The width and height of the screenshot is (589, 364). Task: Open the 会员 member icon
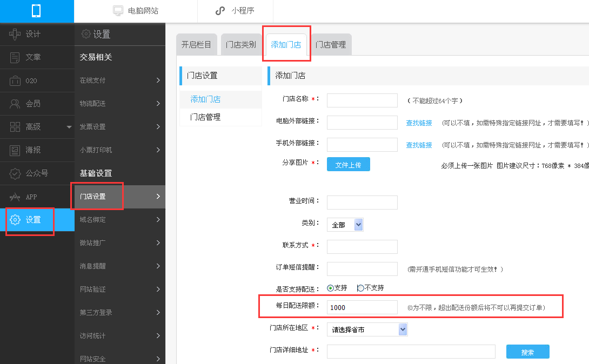[15, 104]
